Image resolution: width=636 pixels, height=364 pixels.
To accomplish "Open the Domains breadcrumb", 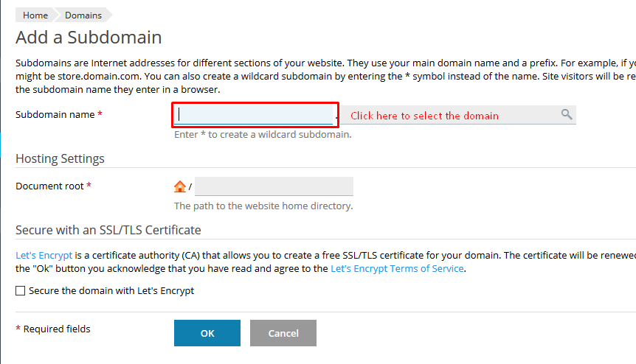I will click(x=83, y=15).
